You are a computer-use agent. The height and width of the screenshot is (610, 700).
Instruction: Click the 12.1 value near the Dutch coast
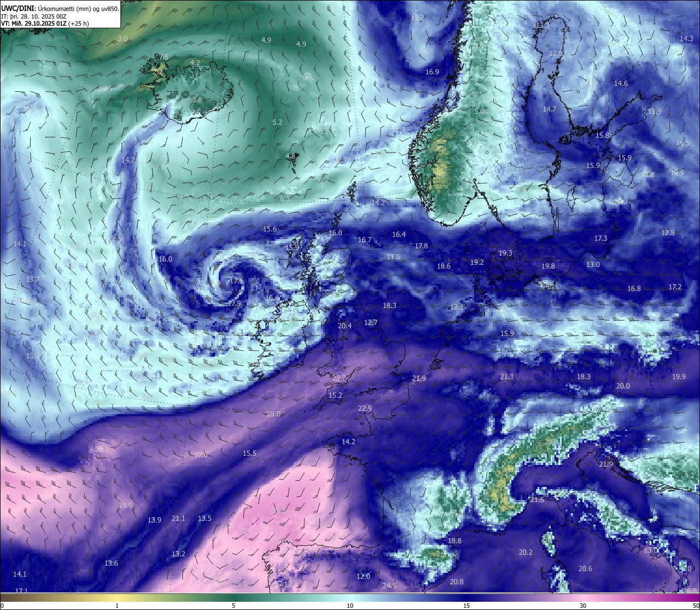[457, 307]
